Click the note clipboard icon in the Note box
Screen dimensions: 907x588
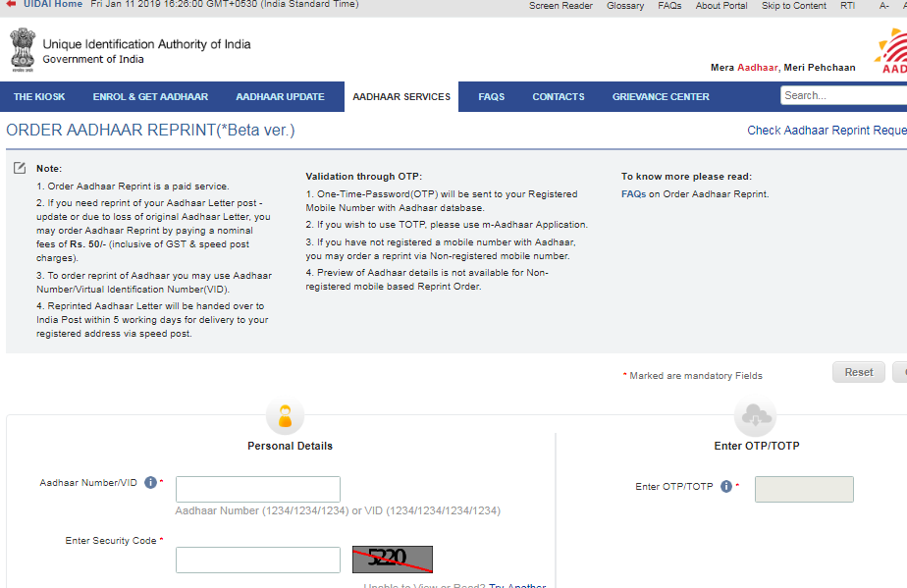pos(19,168)
